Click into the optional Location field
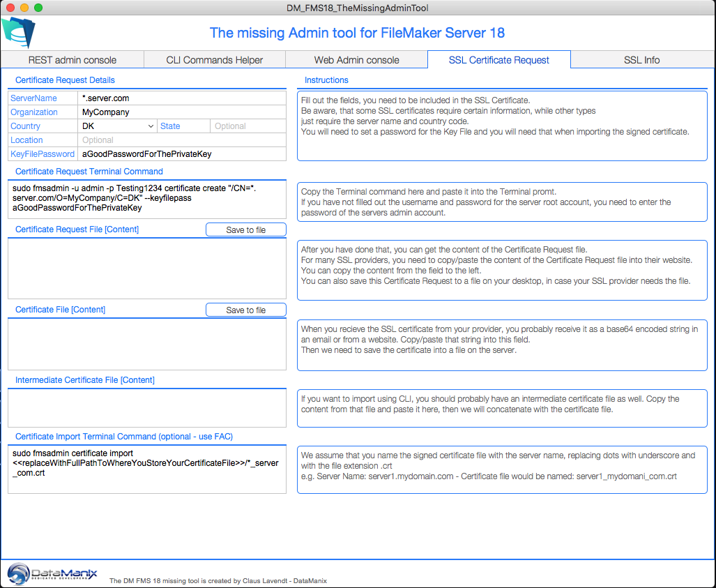 click(182, 140)
